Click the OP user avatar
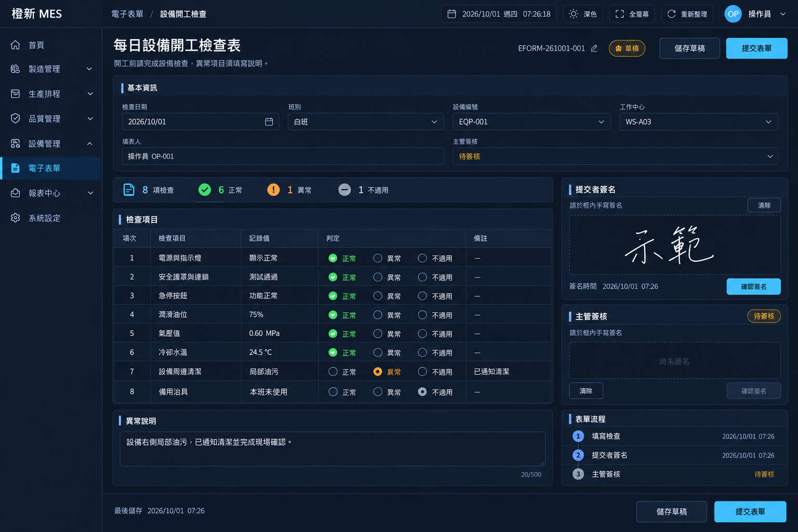Screen dimensions: 798x532 733,14
